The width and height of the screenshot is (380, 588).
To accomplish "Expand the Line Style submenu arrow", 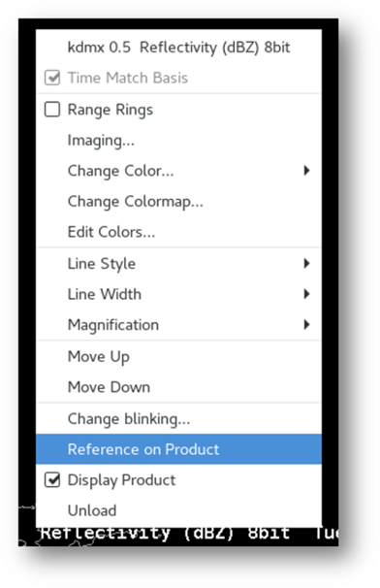I will pos(306,264).
